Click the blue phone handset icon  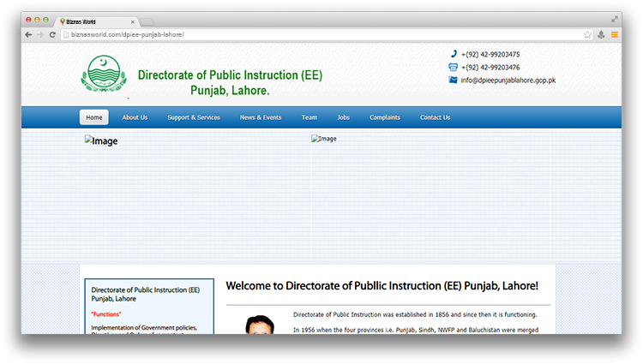click(454, 54)
